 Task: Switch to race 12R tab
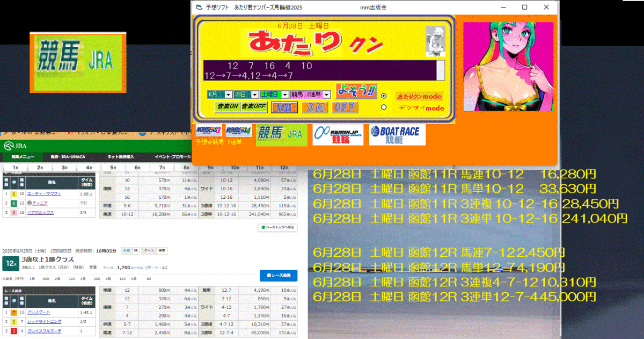coord(284,168)
